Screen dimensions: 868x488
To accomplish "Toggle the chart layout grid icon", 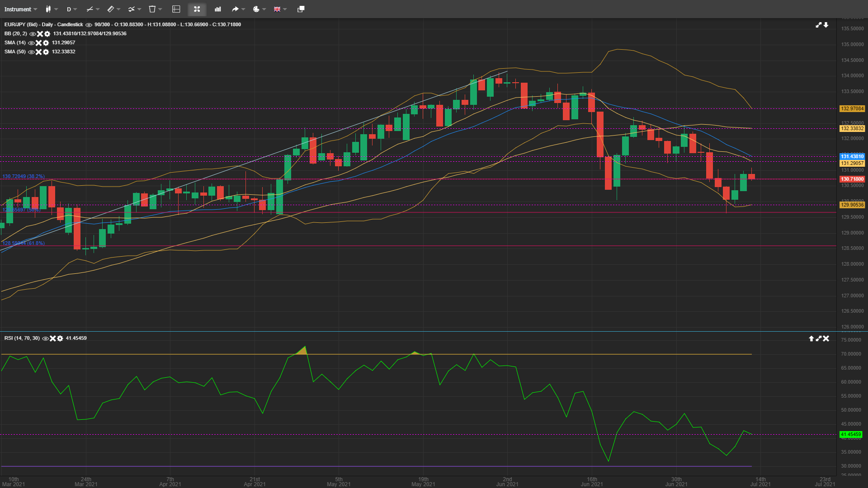I will click(x=176, y=9).
